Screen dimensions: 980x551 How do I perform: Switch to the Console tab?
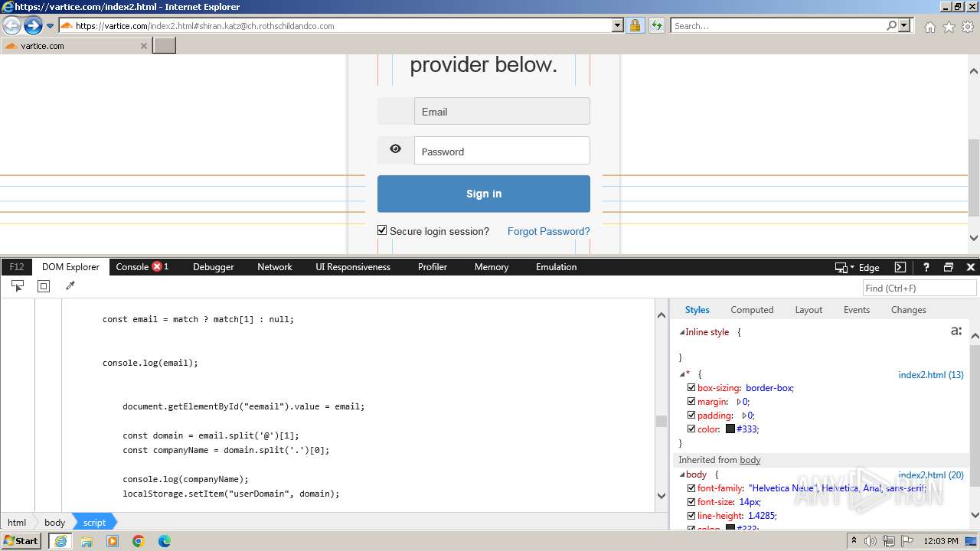[x=142, y=267]
